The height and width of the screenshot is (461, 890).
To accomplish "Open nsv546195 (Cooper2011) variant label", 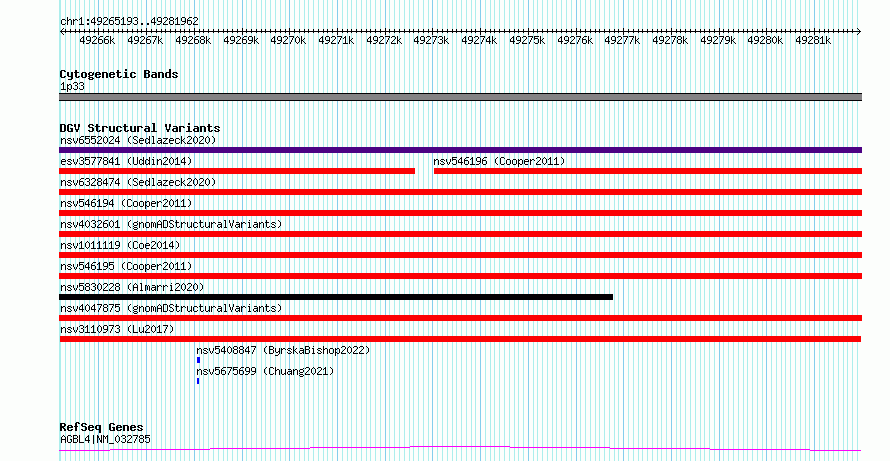I will pos(126,266).
